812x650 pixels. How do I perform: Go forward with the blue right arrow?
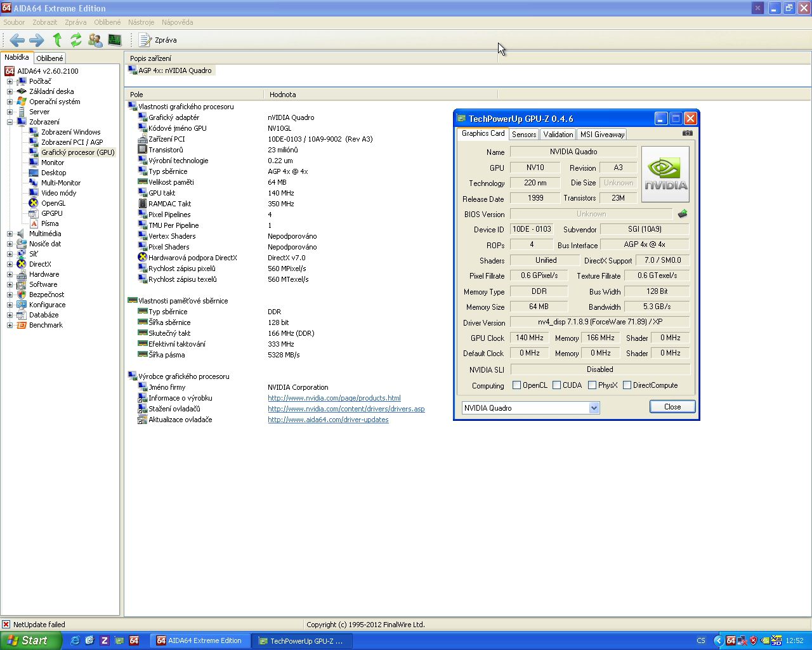(37, 40)
